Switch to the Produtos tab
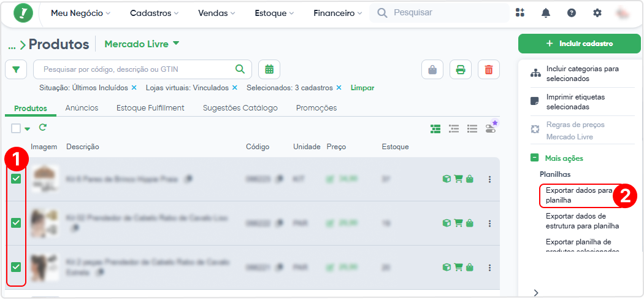 (31, 108)
